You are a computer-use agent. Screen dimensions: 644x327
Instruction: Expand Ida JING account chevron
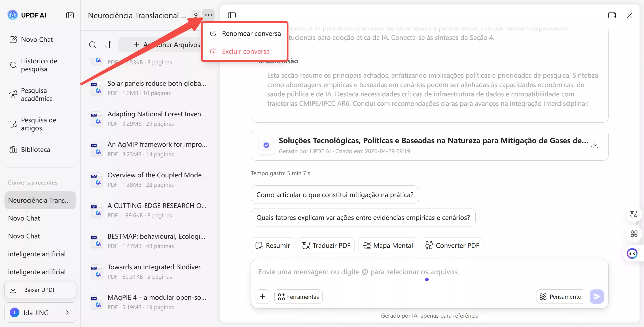[x=67, y=312]
